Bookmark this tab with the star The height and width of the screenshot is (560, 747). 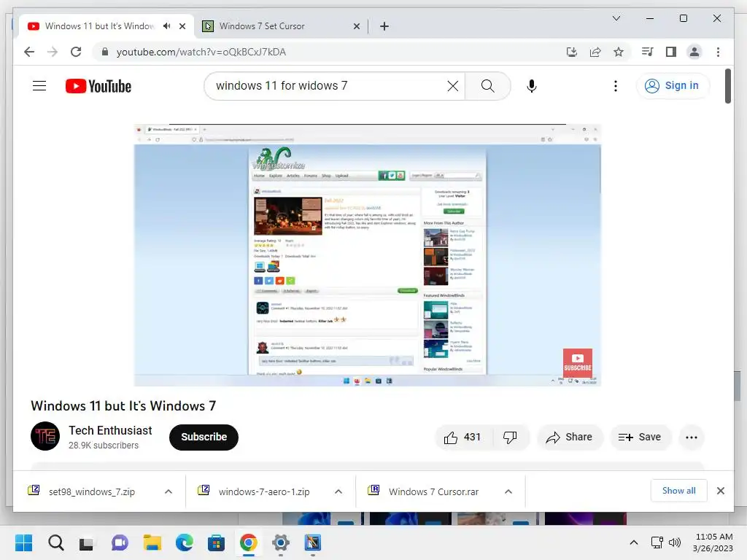point(619,52)
